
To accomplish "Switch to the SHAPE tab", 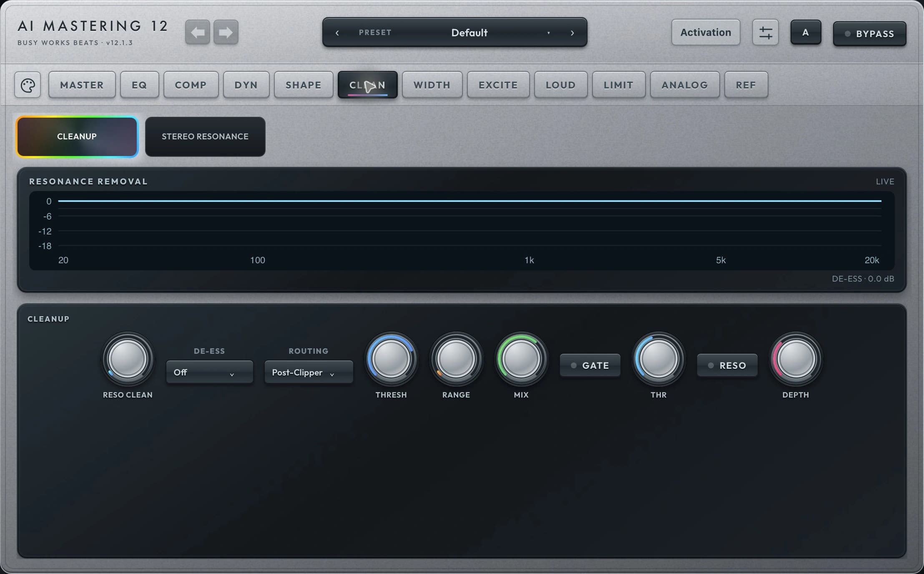I will (x=303, y=85).
